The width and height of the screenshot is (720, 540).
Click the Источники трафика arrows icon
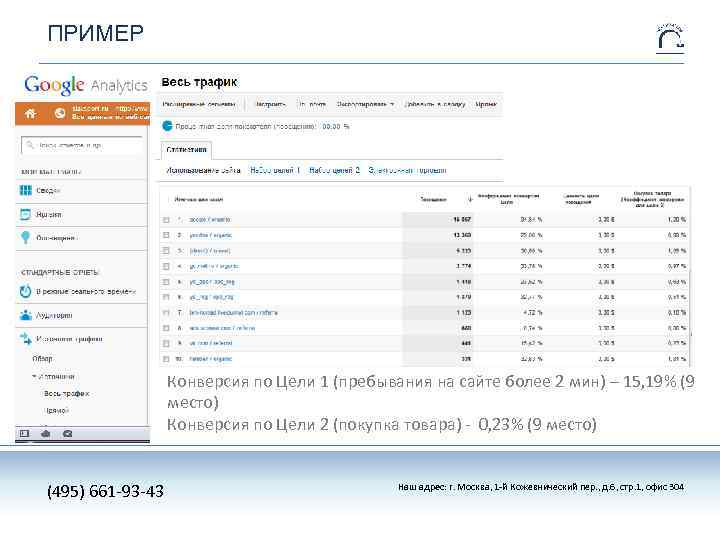point(26,338)
